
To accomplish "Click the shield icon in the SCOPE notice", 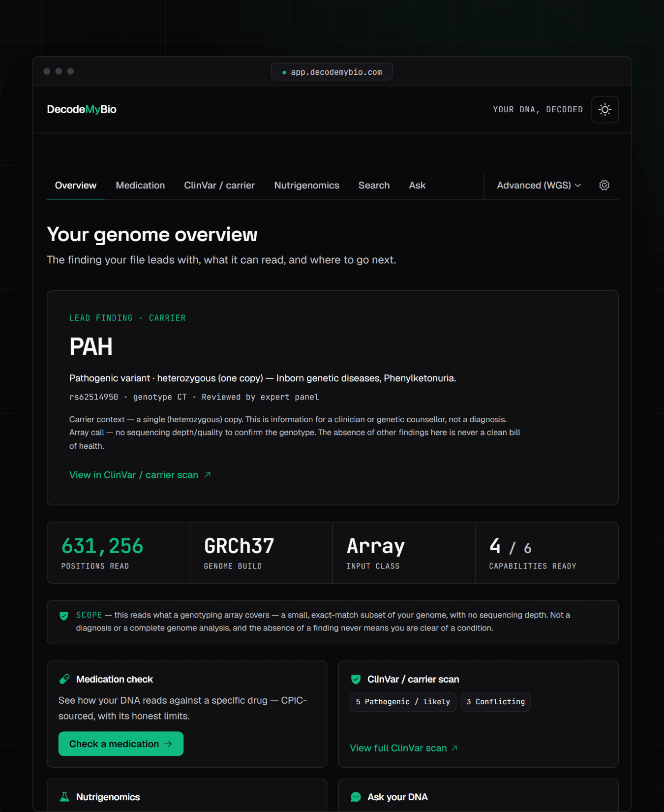I will [64, 616].
